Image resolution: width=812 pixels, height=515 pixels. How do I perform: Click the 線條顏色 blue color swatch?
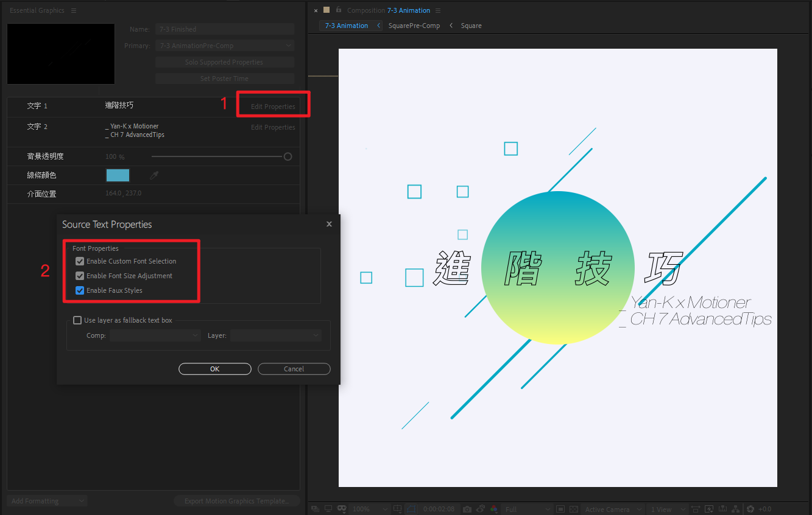click(118, 175)
